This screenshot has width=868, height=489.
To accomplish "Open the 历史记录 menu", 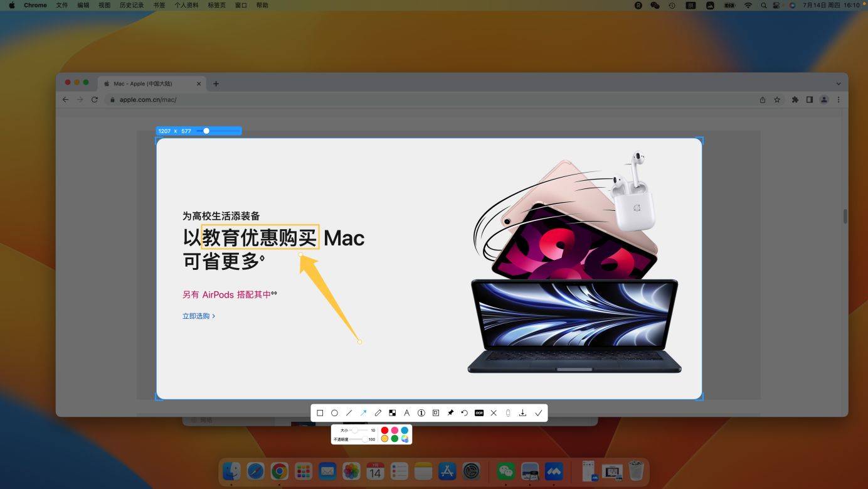I will [x=132, y=5].
